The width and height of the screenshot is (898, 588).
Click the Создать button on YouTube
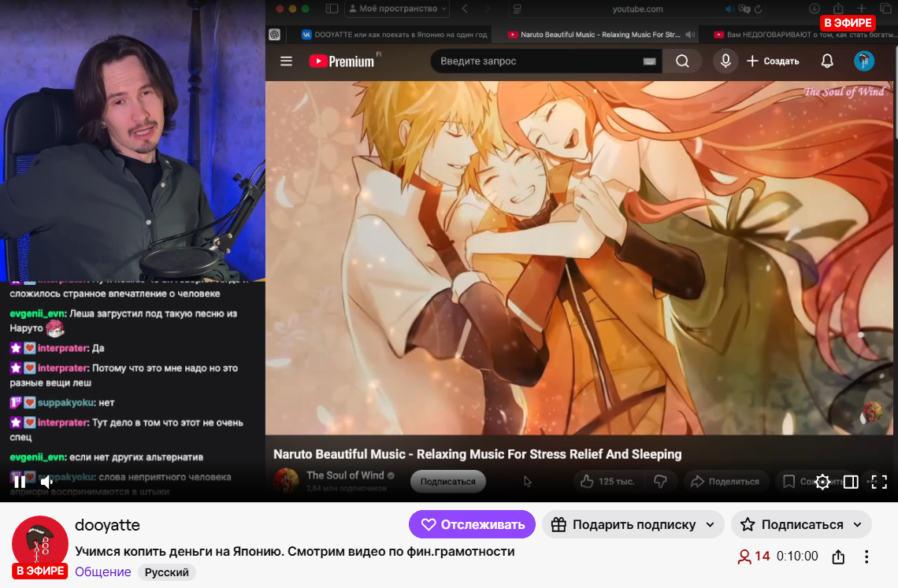point(773,61)
